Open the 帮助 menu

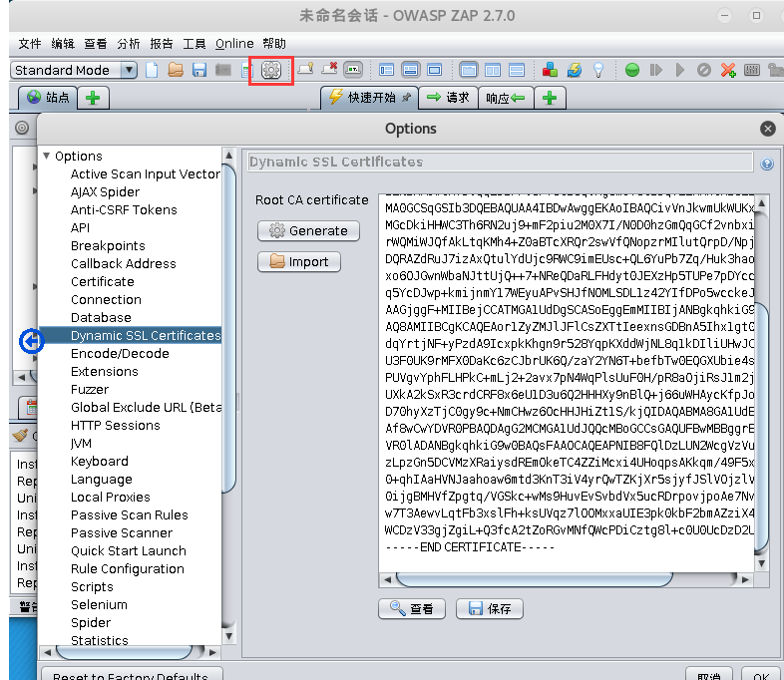274,44
